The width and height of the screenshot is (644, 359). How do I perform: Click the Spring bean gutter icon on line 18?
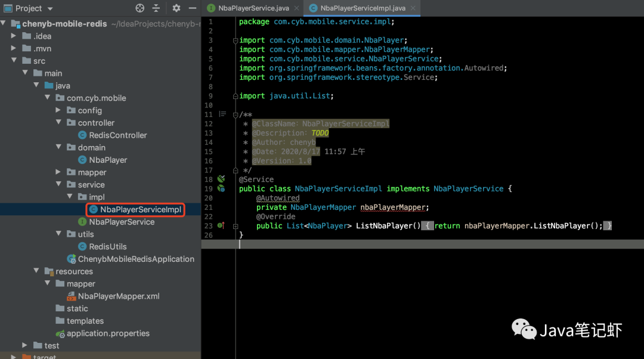click(x=221, y=179)
